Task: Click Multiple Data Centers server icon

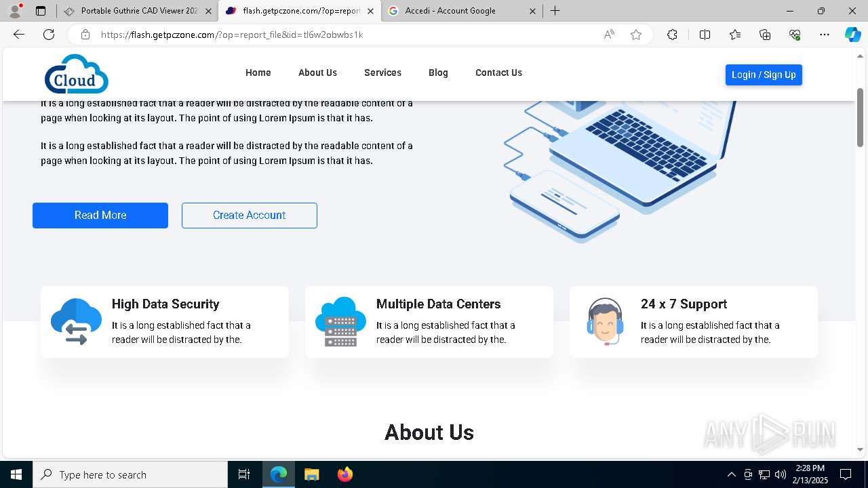Action: [341, 322]
